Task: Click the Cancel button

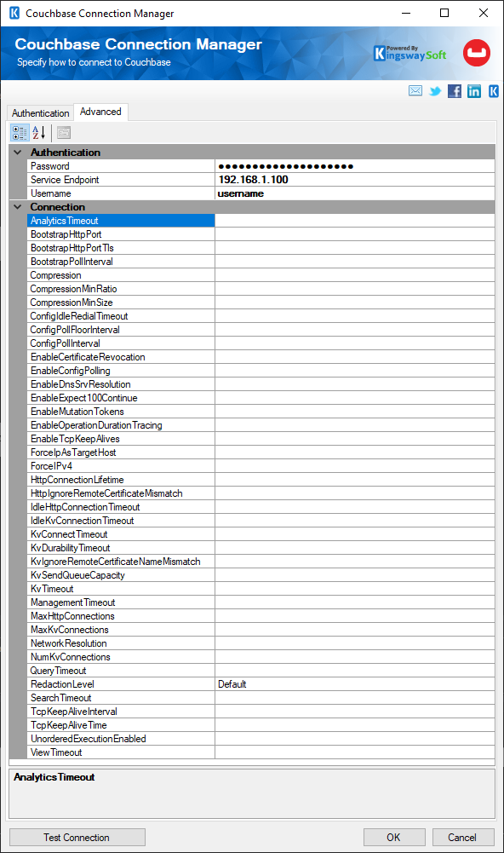Action: tap(462, 837)
